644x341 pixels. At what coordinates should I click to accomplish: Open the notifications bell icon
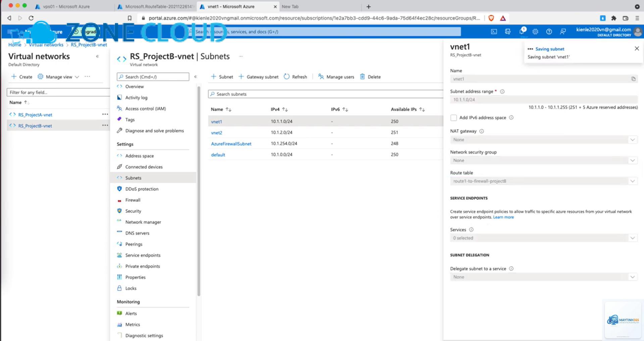[x=522, y=31]
